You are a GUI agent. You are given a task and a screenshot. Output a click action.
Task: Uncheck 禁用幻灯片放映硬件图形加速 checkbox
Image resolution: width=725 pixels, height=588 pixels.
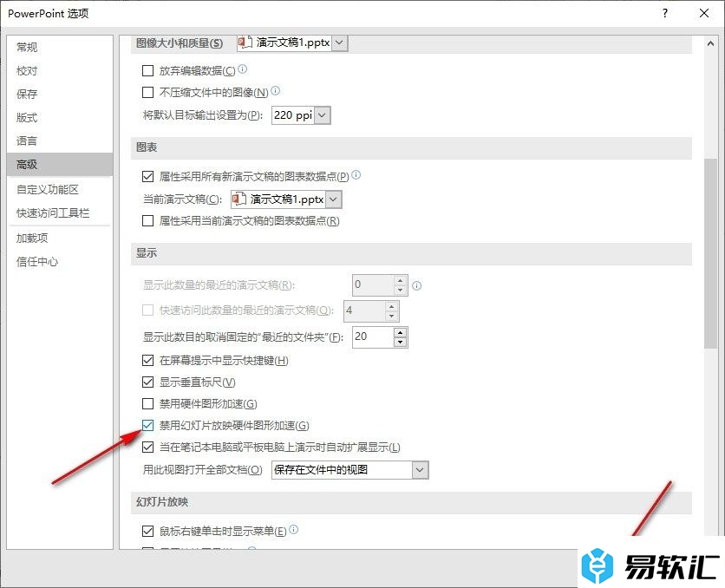coord(147,425)
